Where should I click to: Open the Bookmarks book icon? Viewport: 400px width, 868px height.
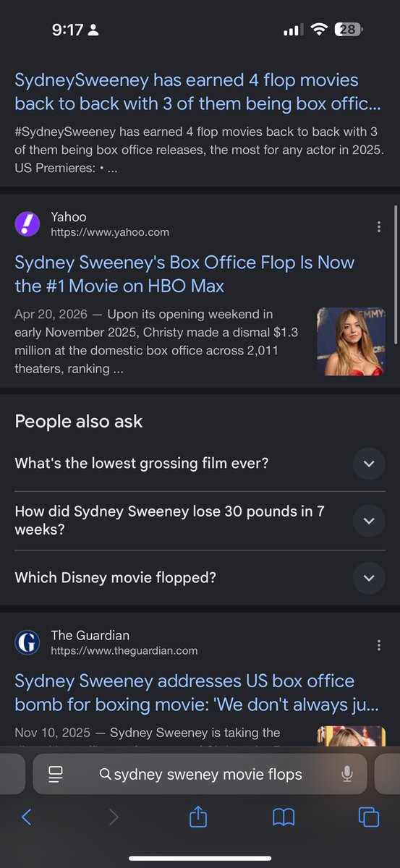284,817
